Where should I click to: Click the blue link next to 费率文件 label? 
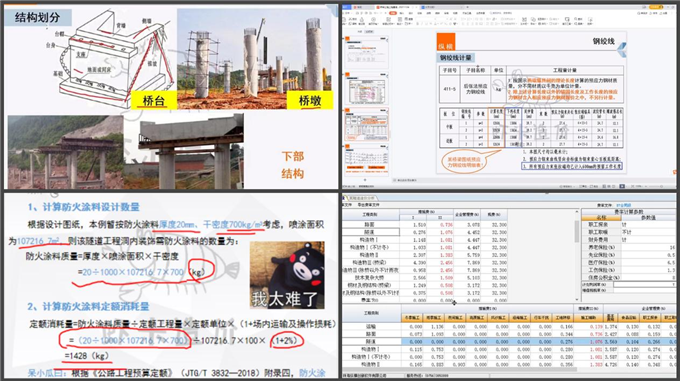624,205
